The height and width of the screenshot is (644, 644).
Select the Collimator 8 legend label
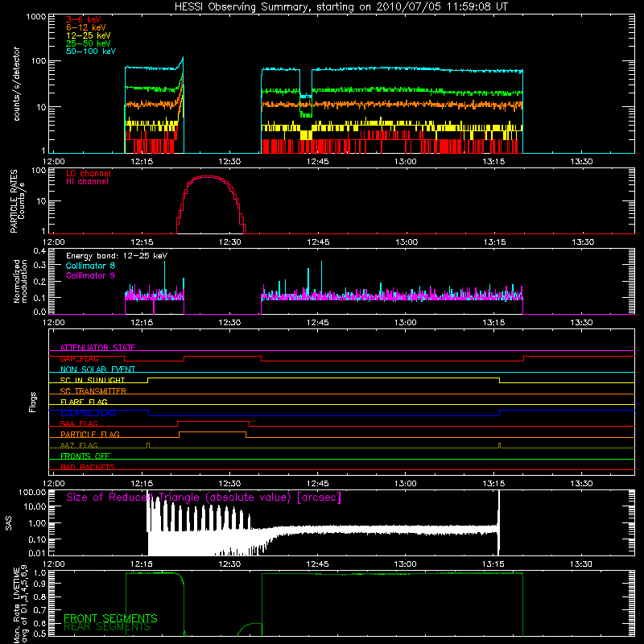(x=90, y=266)
